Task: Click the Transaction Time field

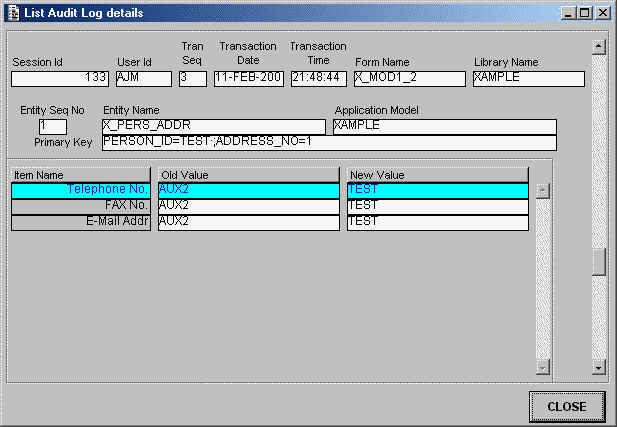Action: point(318,78)
